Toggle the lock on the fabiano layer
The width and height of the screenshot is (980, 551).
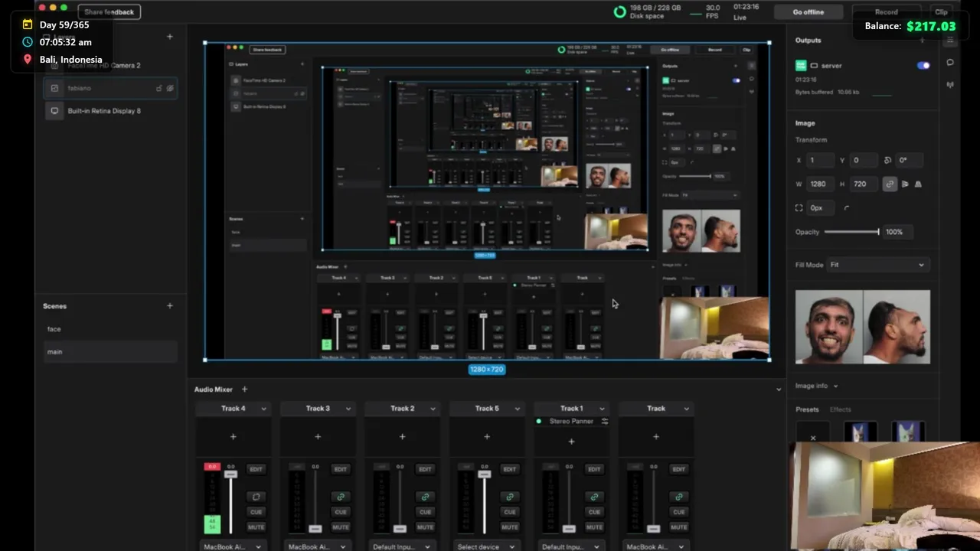158,88
